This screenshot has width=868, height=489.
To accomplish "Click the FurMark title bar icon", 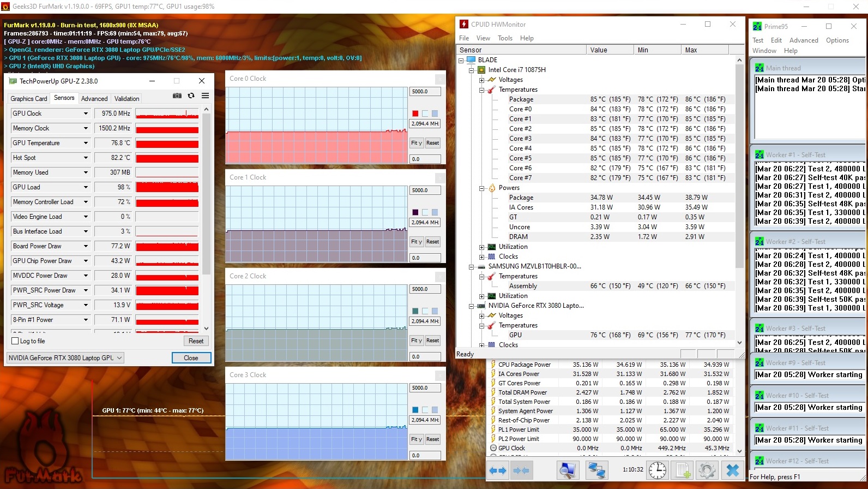I will click(5, 7).
